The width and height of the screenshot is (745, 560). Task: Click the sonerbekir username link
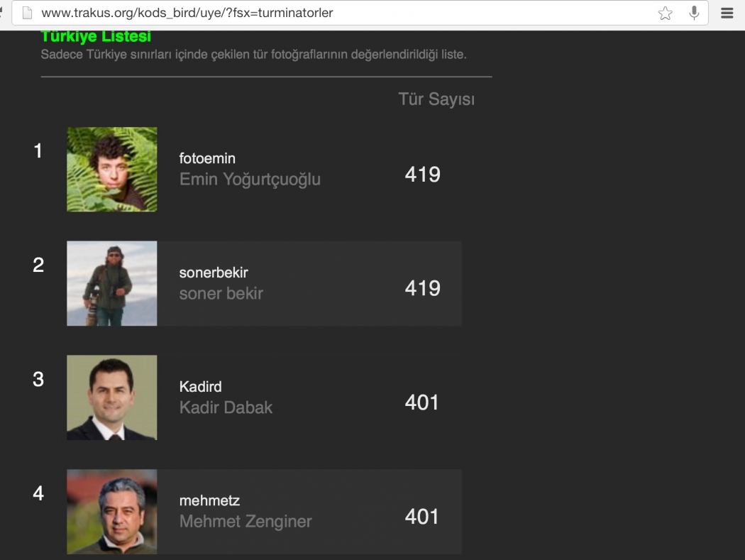(214, 273)
